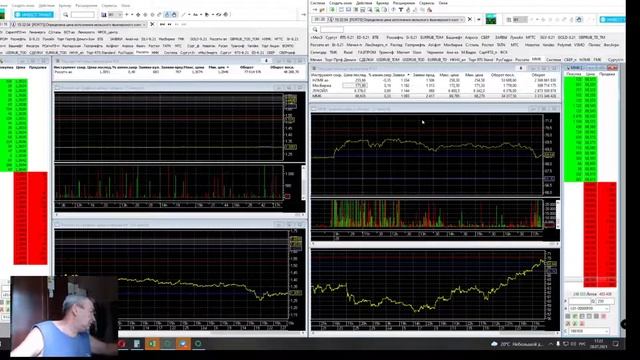Switch to the Россети tab in left window

click(142, 52)
